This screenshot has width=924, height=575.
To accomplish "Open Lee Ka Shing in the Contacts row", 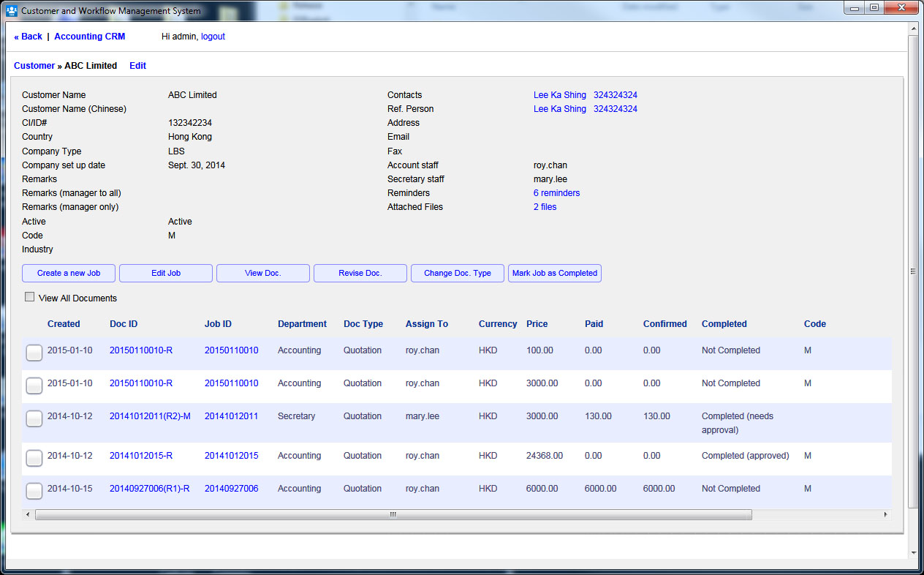I will coord(560,95).
